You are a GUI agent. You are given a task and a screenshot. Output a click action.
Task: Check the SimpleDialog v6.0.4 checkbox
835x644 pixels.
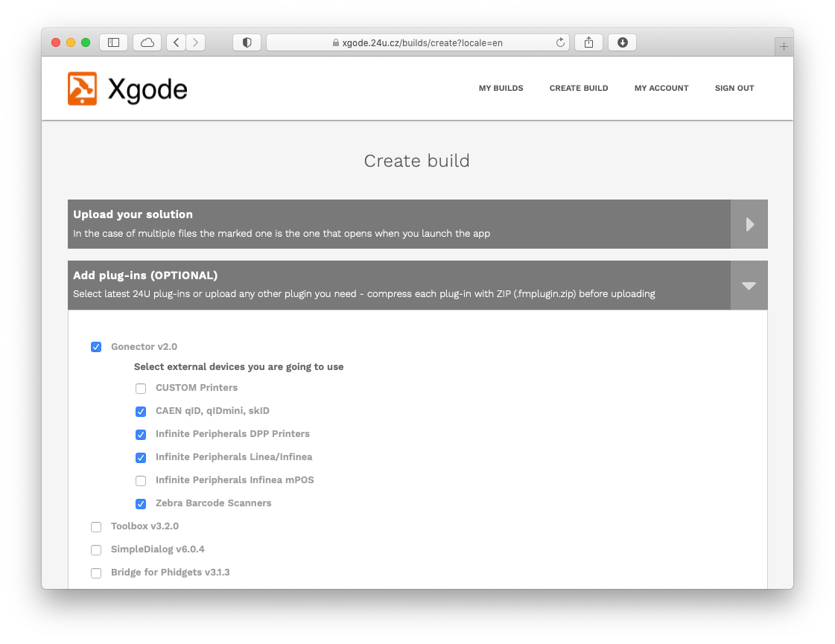[96, 549]
